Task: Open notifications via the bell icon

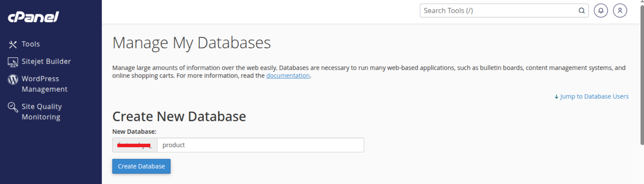Action: point(601,11)
